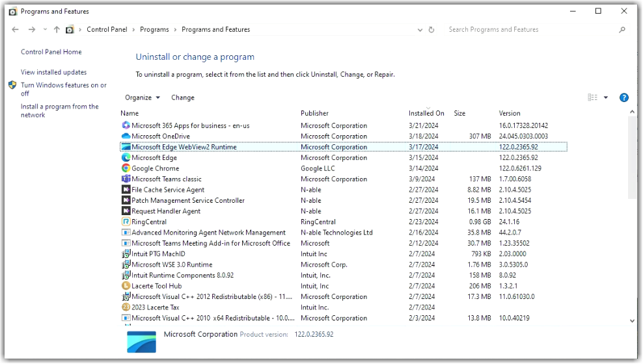Click the Microsoft WSE 3.0 Runtime icon
The width and height of the screenshot is (643, 364).
click(x=126, y=264)
